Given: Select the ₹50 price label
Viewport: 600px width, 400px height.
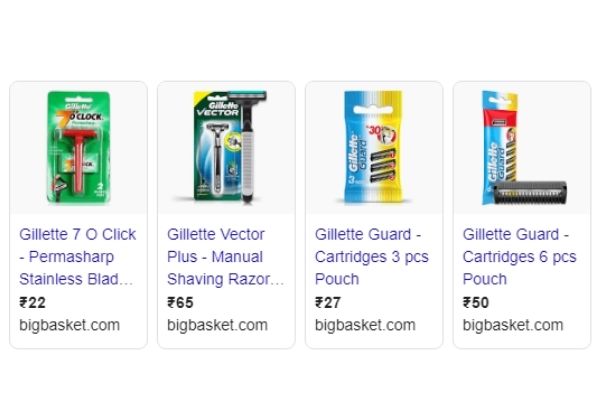Looking at the screenshot, I should coord(476,303).
